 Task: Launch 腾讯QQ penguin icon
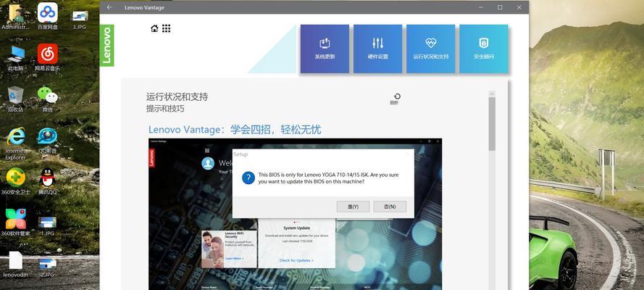(x=48, y=181)
